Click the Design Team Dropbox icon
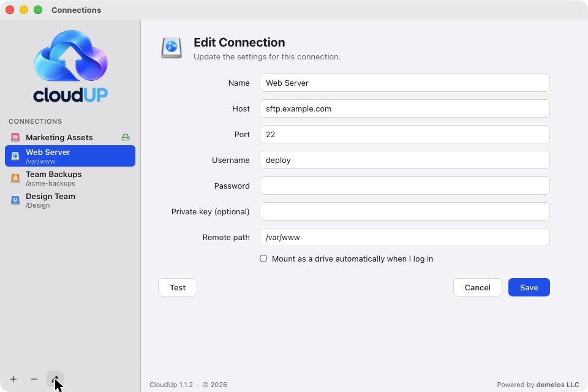This screenshot has height=392, width=588. (x=15, y=200)
